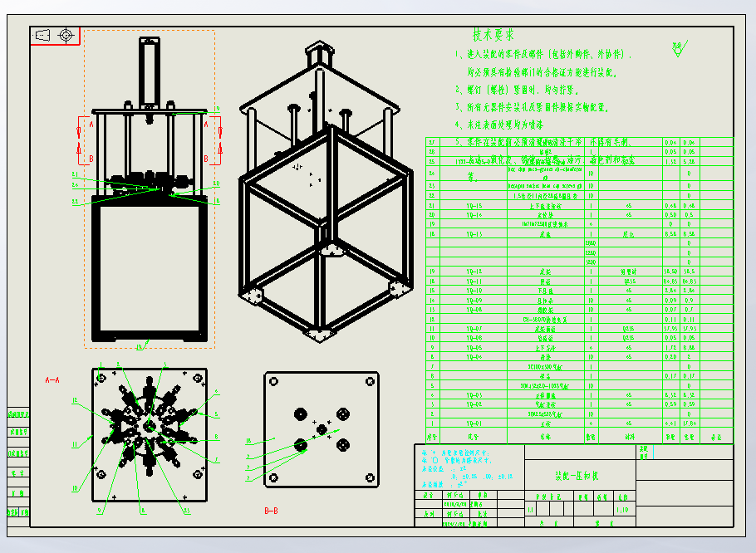The height and width of the screenshot is (553, 756).
Task: Select the A-A section view drawing
Action: coord(150,435)
